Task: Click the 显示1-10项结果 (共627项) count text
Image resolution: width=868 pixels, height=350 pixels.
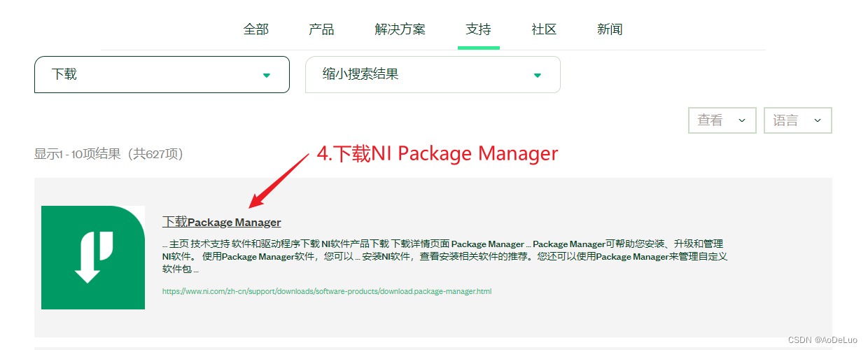Action: pos(108,153)
